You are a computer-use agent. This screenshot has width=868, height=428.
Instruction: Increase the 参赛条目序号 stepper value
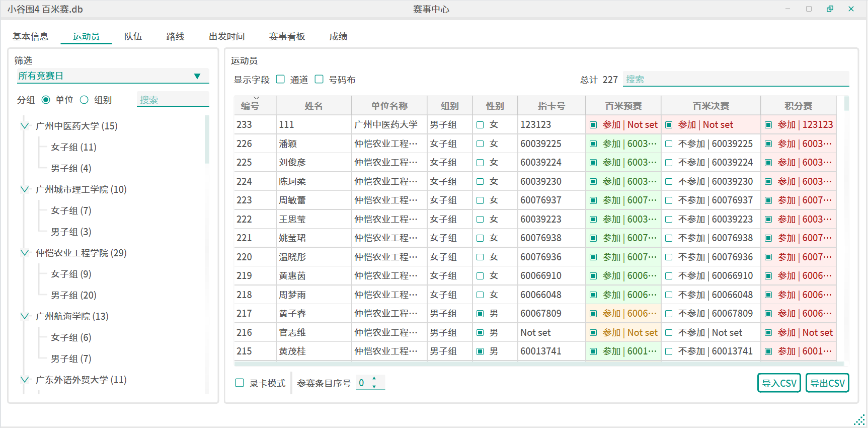(x=374, y=379)
